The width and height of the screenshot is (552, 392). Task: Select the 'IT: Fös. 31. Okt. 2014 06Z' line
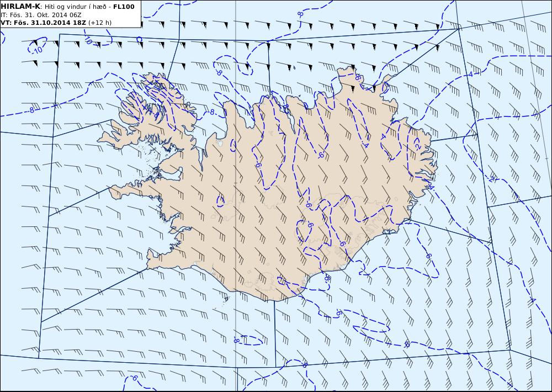point(41,15)
